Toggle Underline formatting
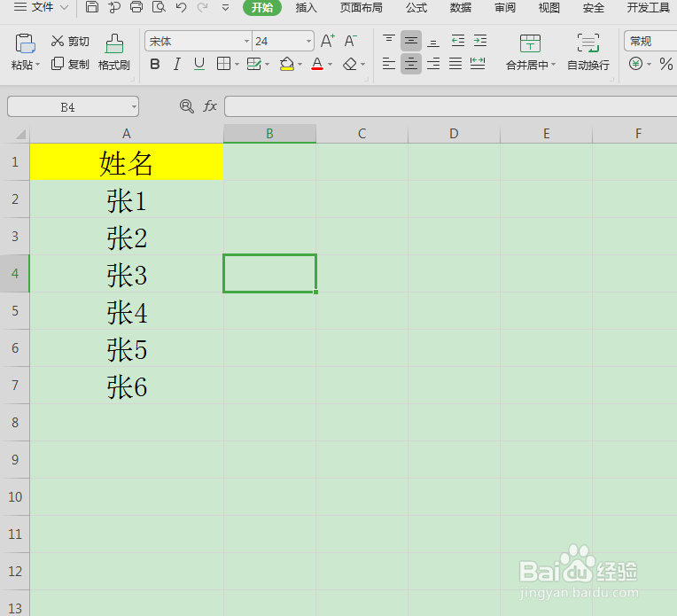677x616 pixels. pyautogui.click(x=199, y=64)
